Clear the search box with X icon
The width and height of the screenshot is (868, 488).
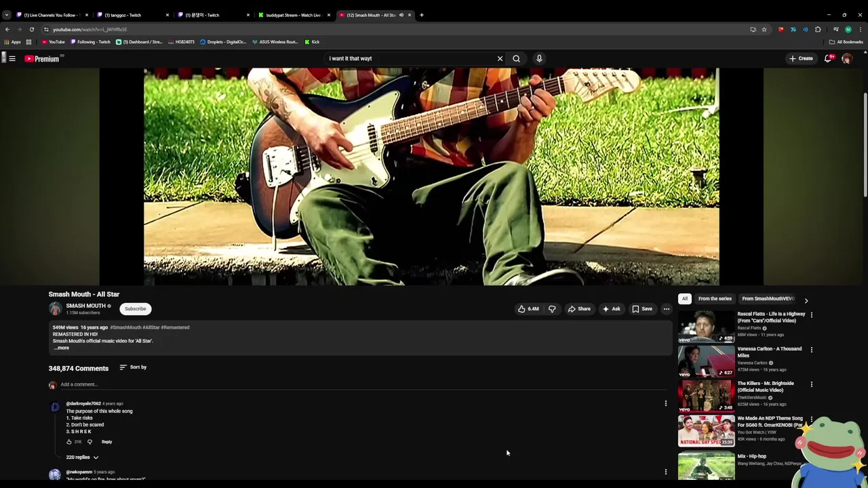point(500,58)
